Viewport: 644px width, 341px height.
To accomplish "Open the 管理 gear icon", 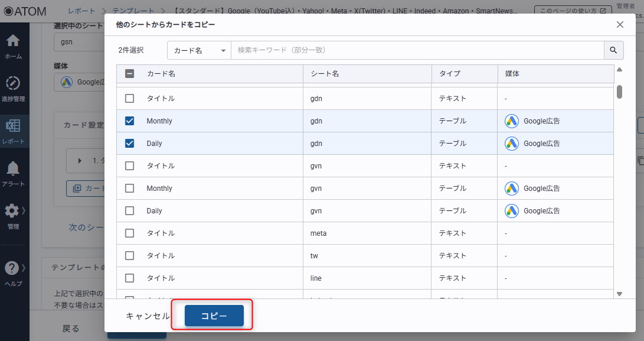I will pyautogui.click(x=12, y=213).
